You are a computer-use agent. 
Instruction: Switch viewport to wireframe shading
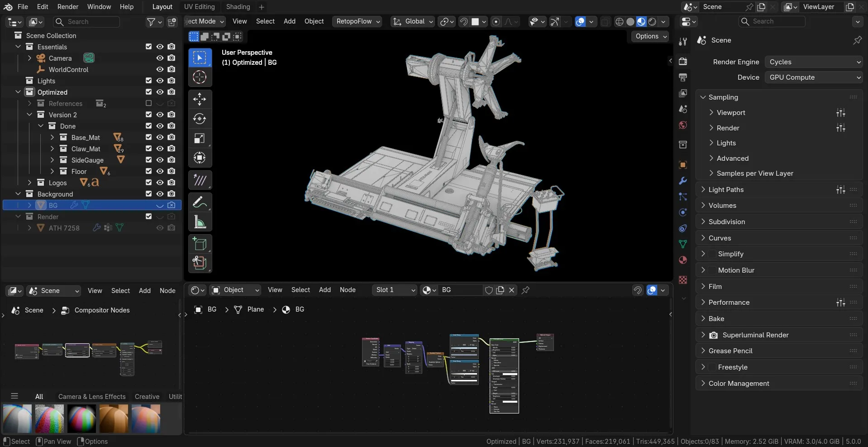(x=620, y=22)
